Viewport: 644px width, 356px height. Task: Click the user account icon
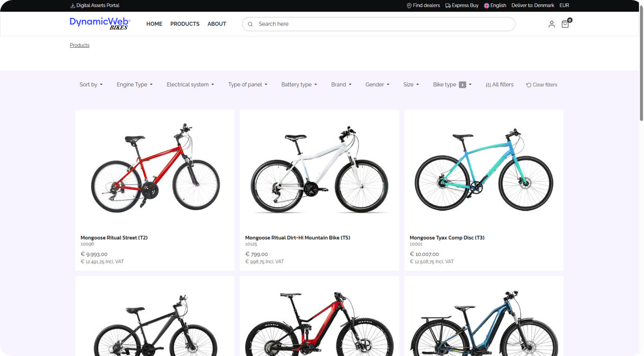pyautogui.click(x=551, y=24)
